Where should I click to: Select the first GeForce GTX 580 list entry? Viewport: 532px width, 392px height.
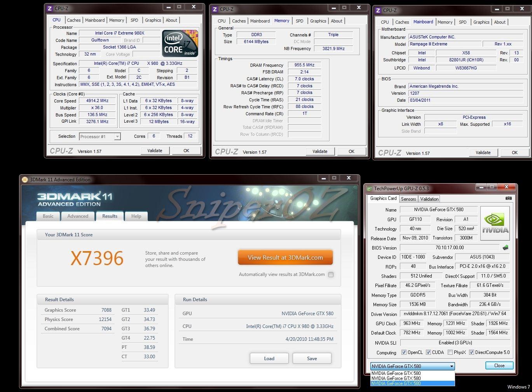coord(412,373)
